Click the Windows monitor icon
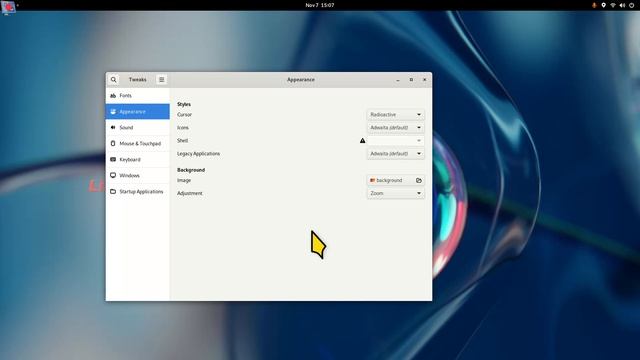This screenshot has width=640, height=360. pyautogui.click(x=113, y=175)
